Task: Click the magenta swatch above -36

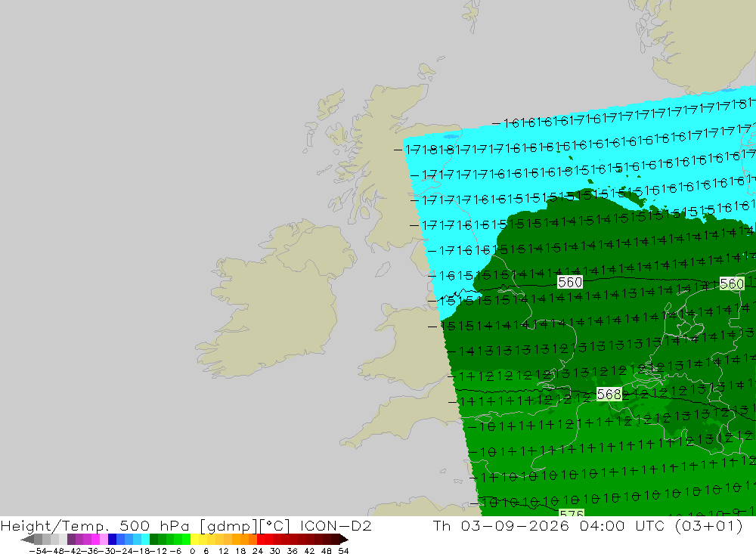Action: pos(95,540)
